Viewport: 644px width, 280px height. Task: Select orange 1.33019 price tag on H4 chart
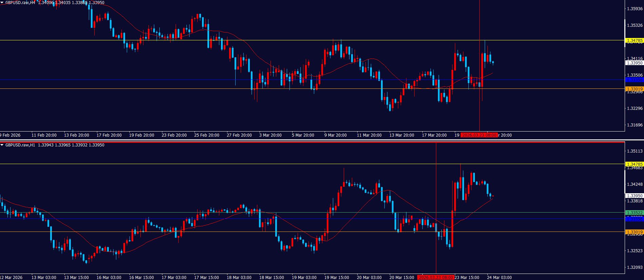click(x=634, y=89)
